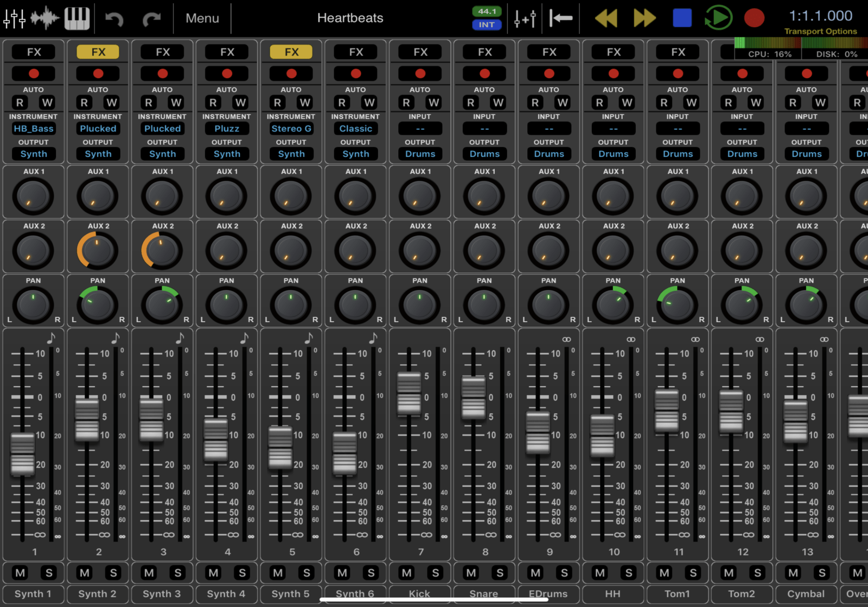Toggle automation write on Synth 5 channel
Screen dimensions: 868x607
point(305,103)
